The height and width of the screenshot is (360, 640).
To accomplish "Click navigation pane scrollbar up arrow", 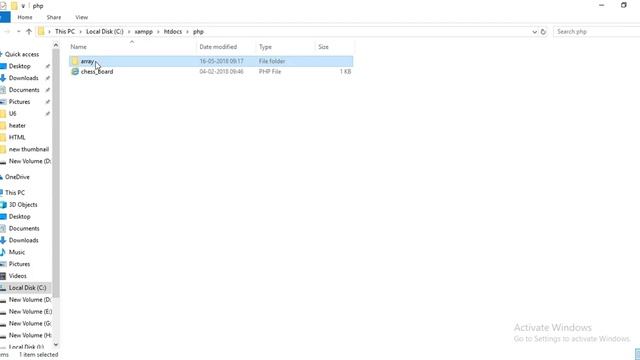I will (56, 45).
